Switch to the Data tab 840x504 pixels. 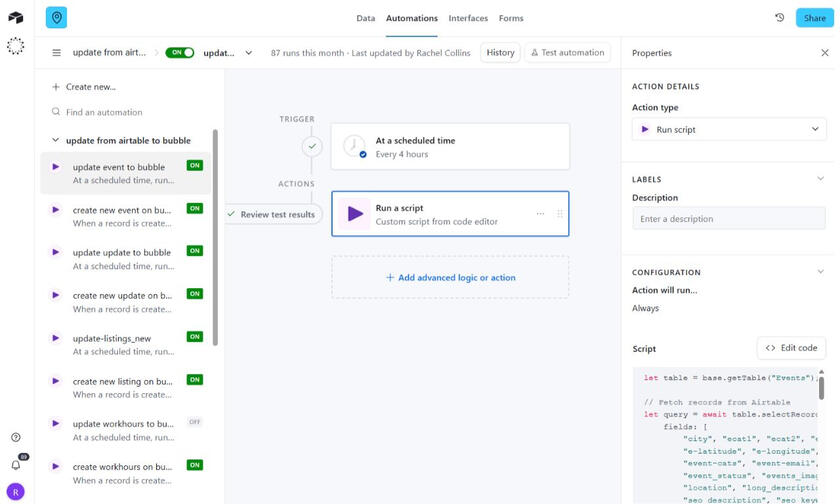pyautogui.click(x=366, y=18)
